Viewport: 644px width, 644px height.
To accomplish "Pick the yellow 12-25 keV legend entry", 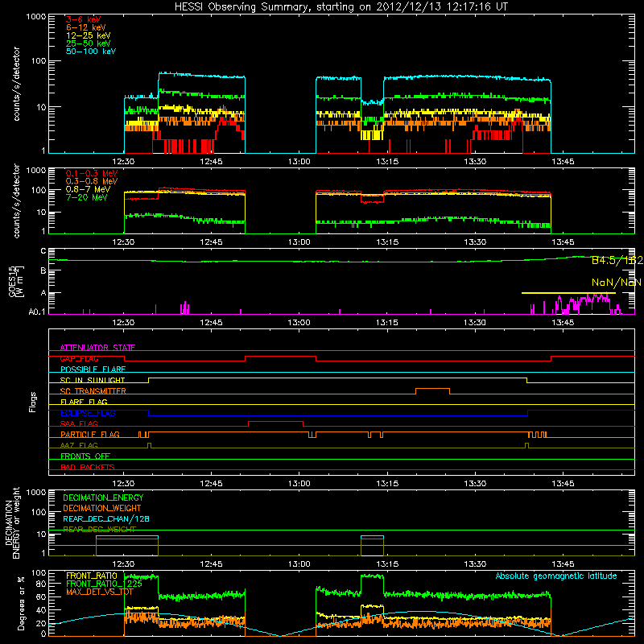I will tap(89, 35).
